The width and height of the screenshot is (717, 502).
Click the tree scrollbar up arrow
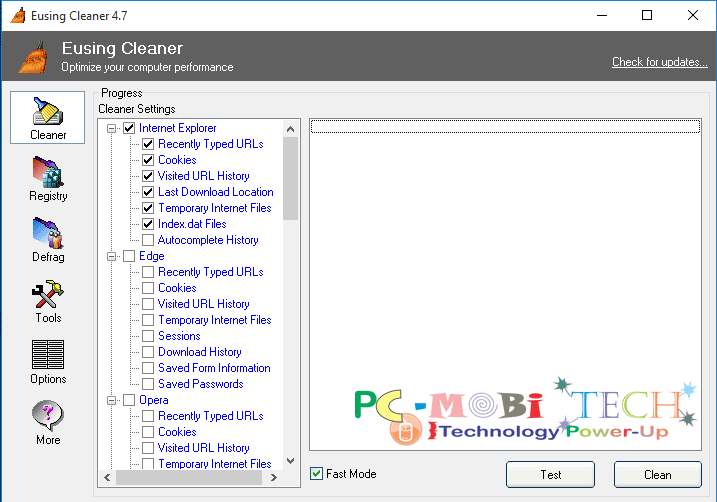click(x=290, y=129)
